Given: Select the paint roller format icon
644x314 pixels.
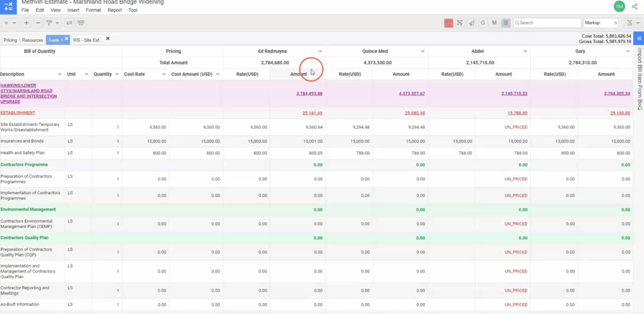Looking at the screenshot, I should (x=49, y=23).
